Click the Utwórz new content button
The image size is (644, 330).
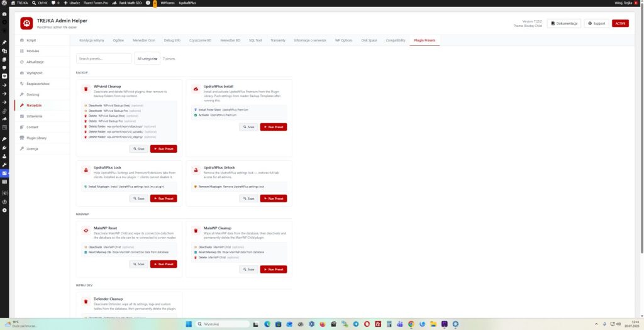click(x=72, y=3)
